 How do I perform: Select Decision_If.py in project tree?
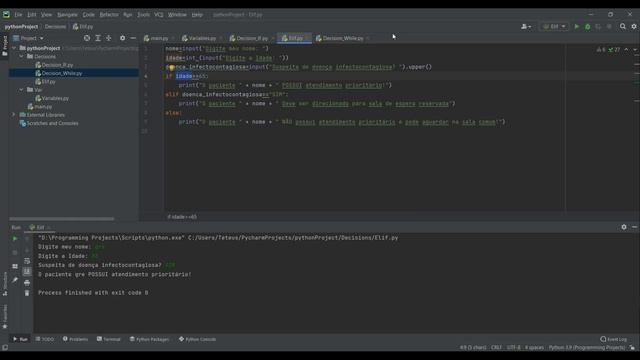click(x=57, y=65)
